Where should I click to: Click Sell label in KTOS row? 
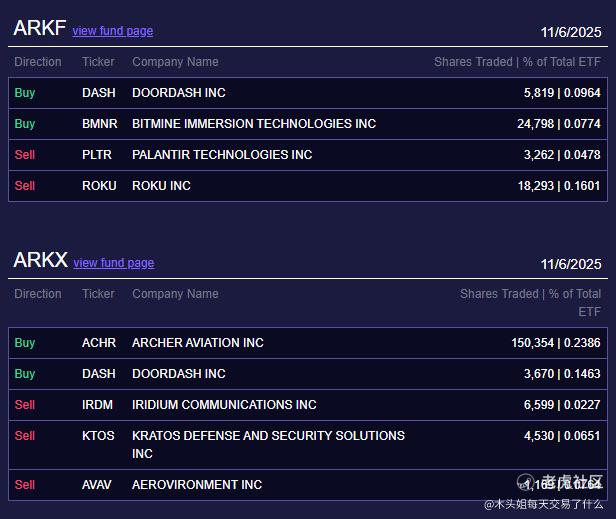[25, 436]
